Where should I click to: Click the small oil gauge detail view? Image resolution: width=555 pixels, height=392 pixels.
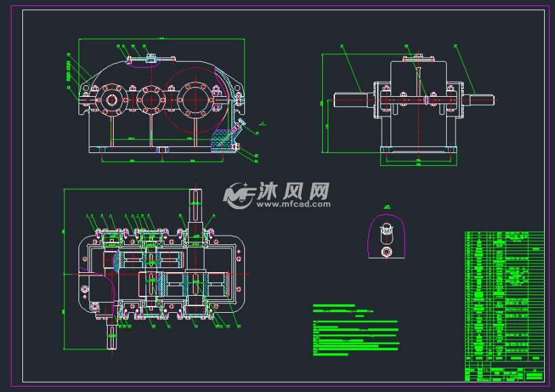[386, 234]
